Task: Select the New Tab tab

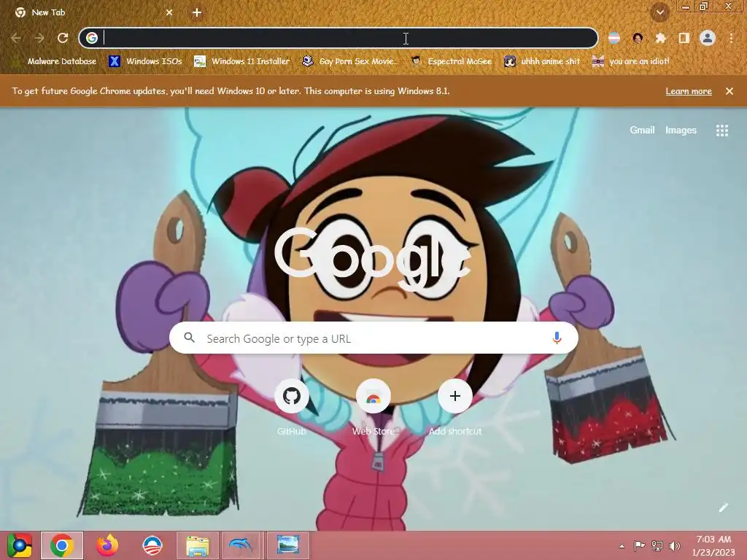Action: (93, 13)
